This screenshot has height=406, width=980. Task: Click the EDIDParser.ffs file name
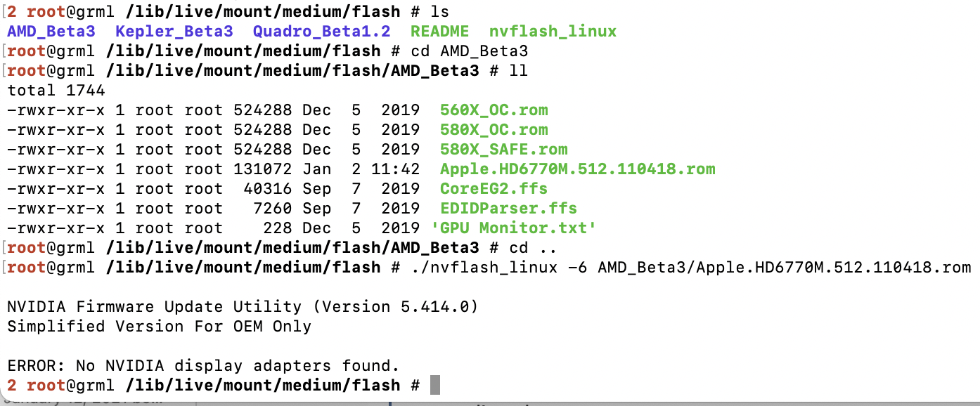point(508,209)
